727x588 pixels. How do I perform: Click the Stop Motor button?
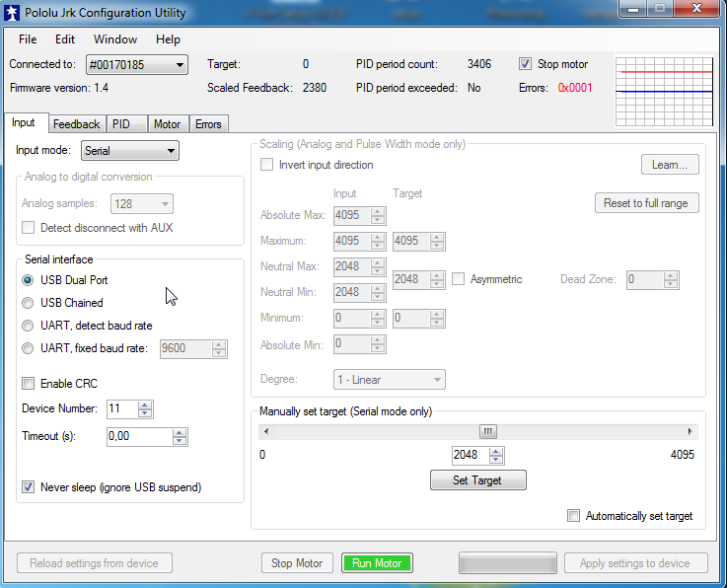(x=297, y=563)
